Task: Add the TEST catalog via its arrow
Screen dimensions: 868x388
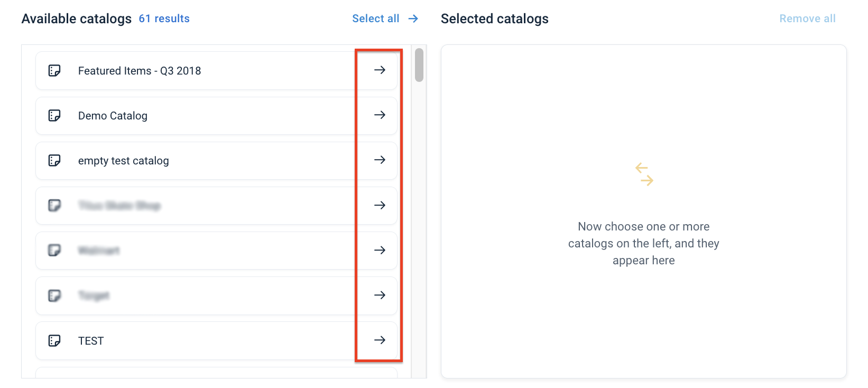Action: (380, 340)
